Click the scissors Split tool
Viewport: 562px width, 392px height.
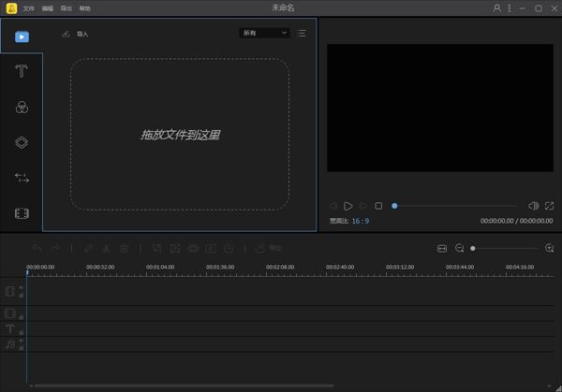pyautogui.click(x=107, y=248)
